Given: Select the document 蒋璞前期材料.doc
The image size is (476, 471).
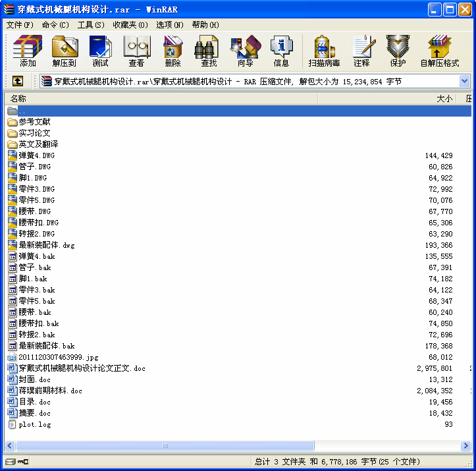Looking at the screenshot, I should 45,391.
